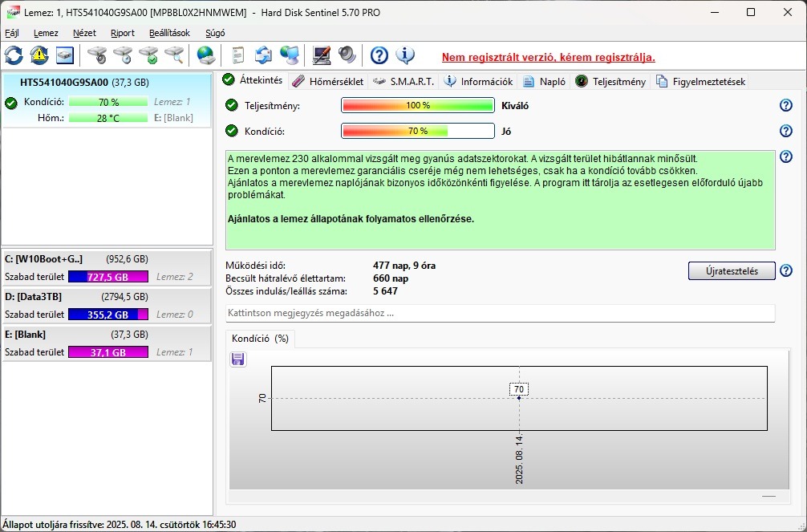This screenshot has height=532, width=807.
Task: Open the Lemez menu
Action: click(46, 33)
